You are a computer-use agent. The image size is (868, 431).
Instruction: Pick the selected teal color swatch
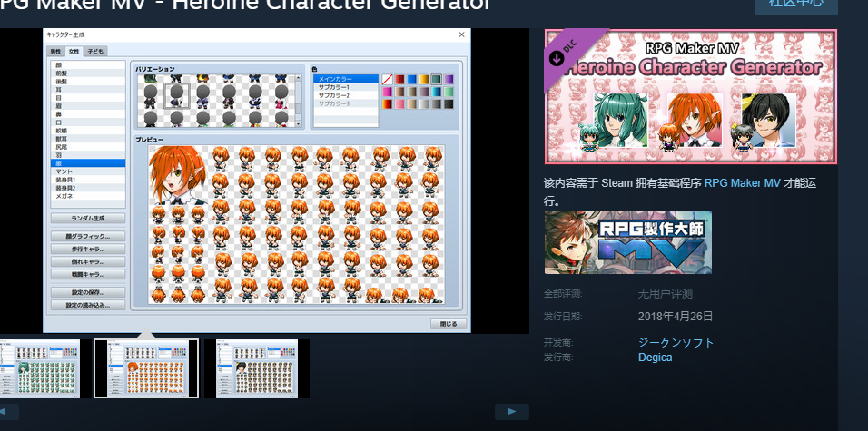pos(436,80)
